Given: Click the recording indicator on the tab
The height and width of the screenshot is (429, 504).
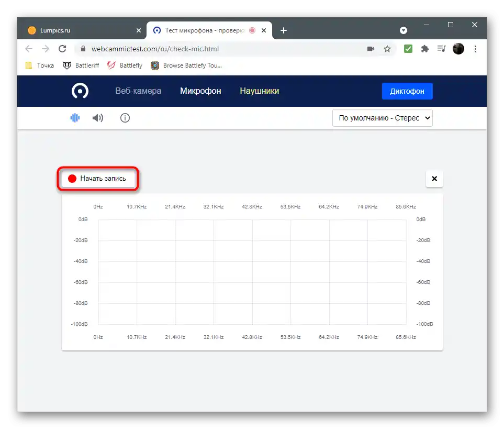Looking at the screenshot, I should point(252,30).
